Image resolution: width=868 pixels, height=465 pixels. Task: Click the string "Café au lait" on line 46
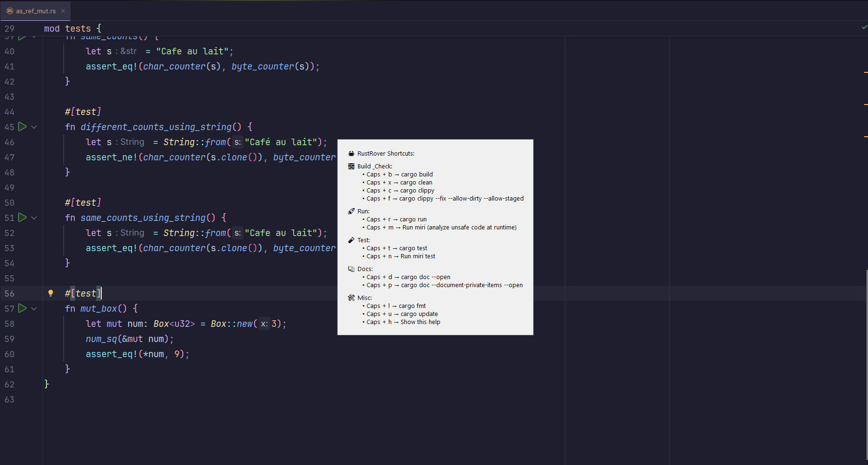coord(281,142)
